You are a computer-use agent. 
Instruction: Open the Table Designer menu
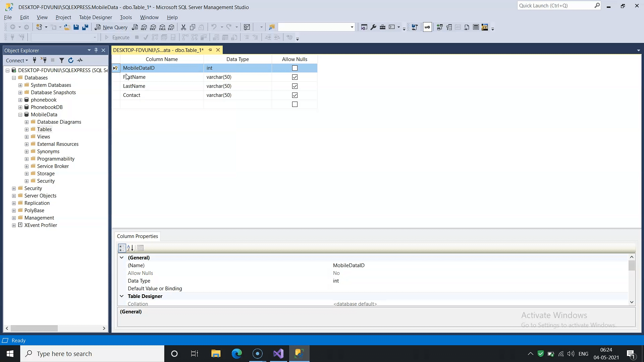point(95,17)
